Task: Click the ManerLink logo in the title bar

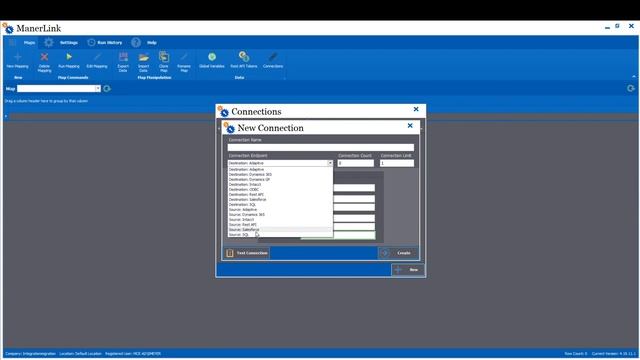Action: [8, 28]
